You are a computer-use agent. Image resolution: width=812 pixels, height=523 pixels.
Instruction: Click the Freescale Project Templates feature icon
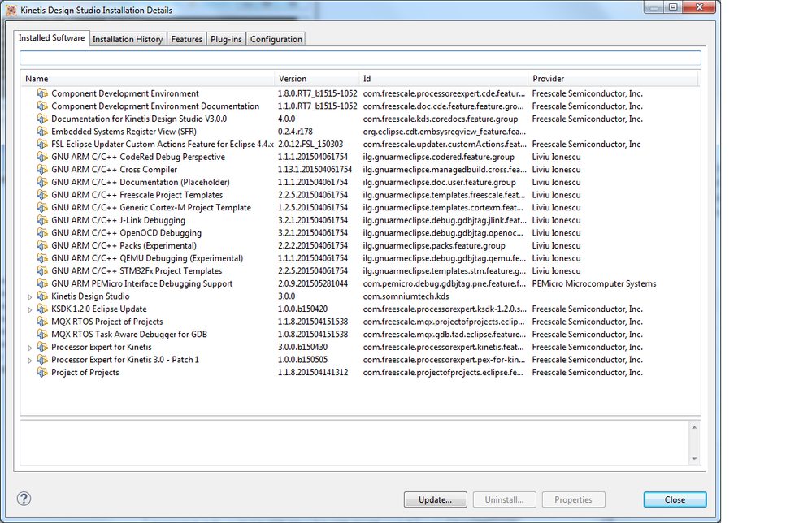pos(42,195)
